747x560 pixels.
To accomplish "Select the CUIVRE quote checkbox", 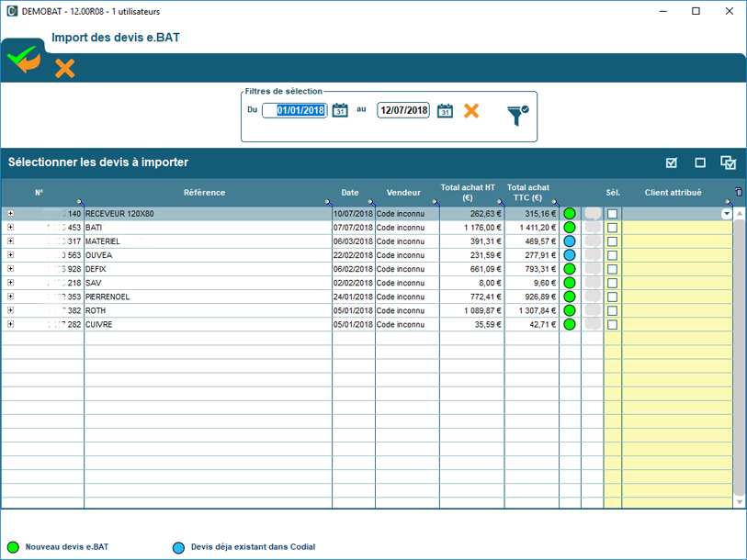I will 612,324.
